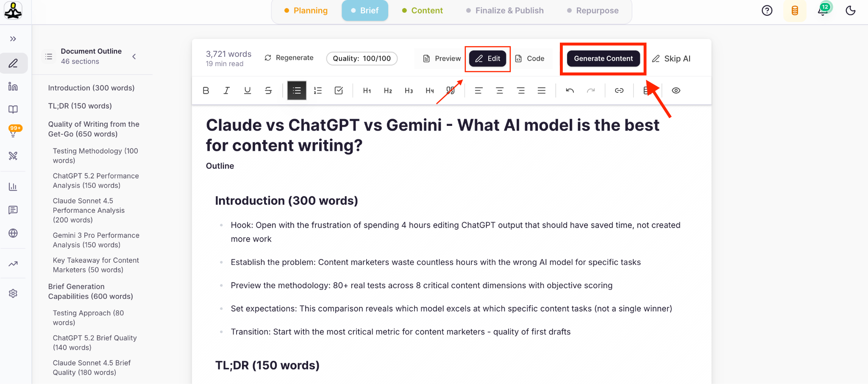
Task: Collapse the Document Outline panel chevron
Action: coord(134,56)
